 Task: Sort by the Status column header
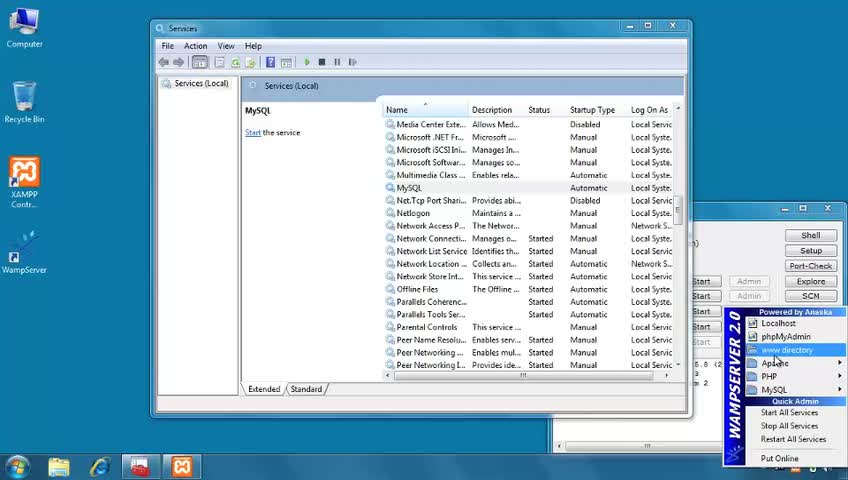tap(545, 110)
